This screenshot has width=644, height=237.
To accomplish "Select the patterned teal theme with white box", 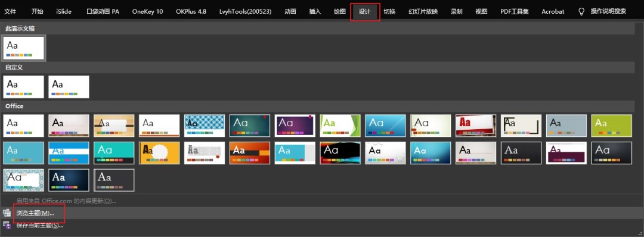I will [23, 180].
